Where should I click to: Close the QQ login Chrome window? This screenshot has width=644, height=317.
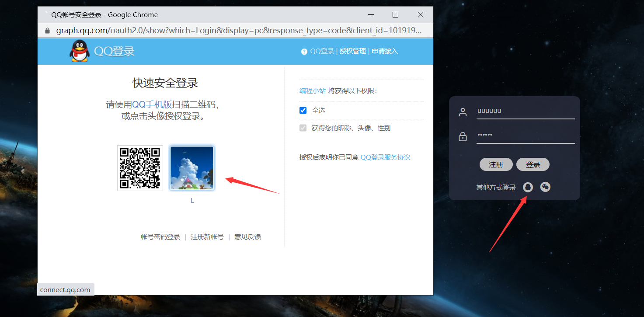[x=421, y=15]
